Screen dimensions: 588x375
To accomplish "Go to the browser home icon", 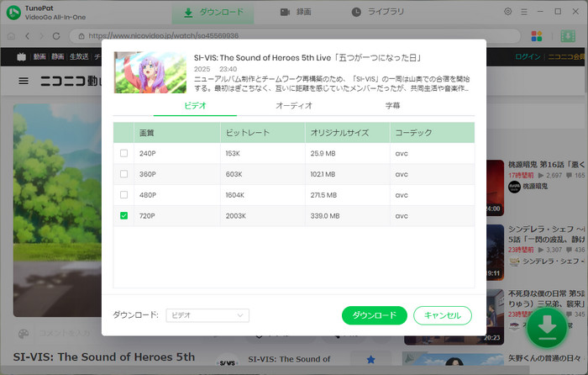I will 11,36.
